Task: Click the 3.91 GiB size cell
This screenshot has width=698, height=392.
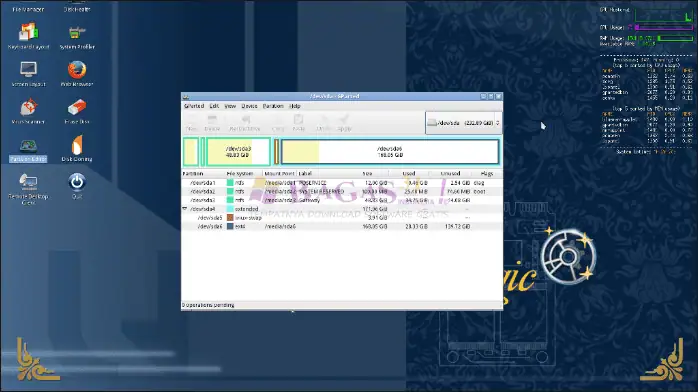Action: coord(377,218)
